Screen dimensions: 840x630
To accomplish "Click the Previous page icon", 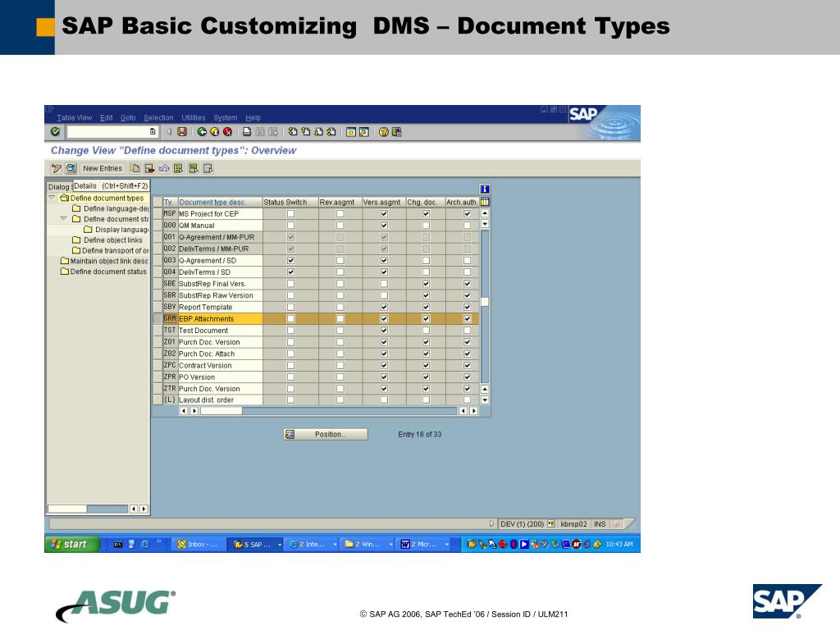I will tap(305, 132).
